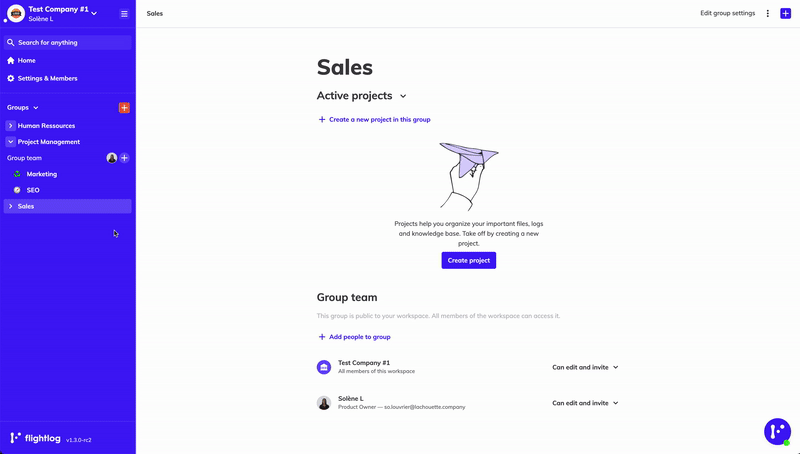Collapse the Project Management group

click(x=10, y=142)
